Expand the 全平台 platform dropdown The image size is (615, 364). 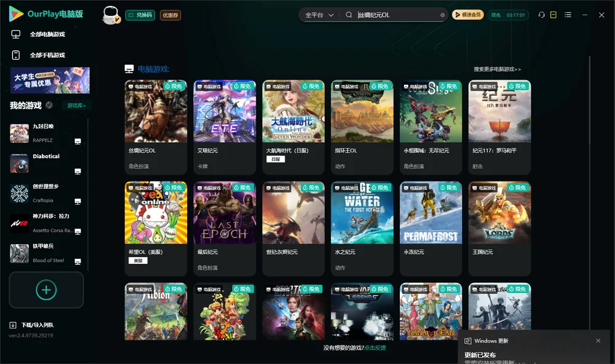pos(319,15)
